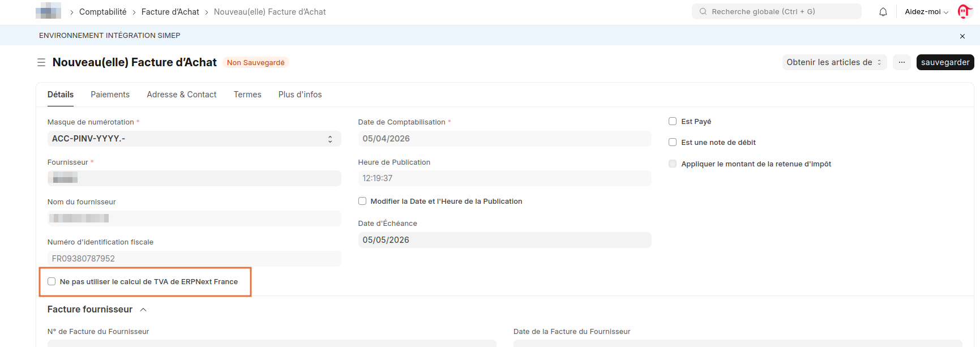This screenshot has height=347, width=980.
Task: Check the Est Payé checkbox
Action: tap(673, 121)
